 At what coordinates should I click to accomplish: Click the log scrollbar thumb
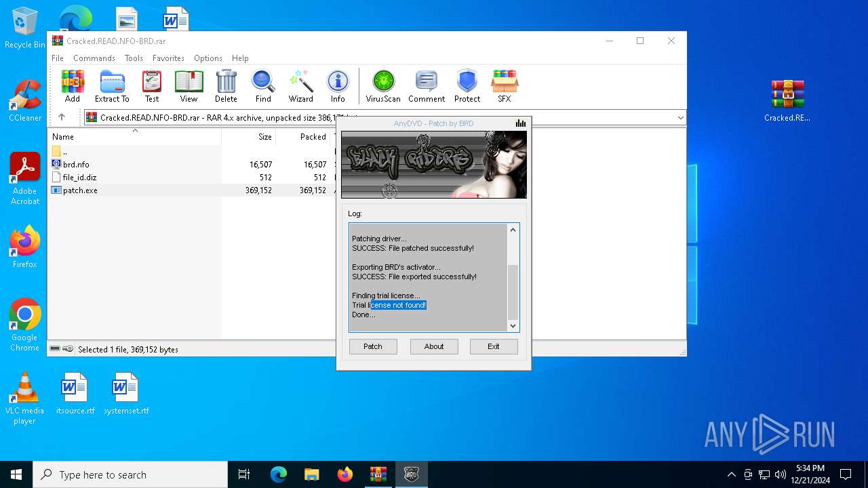(513, 291)
